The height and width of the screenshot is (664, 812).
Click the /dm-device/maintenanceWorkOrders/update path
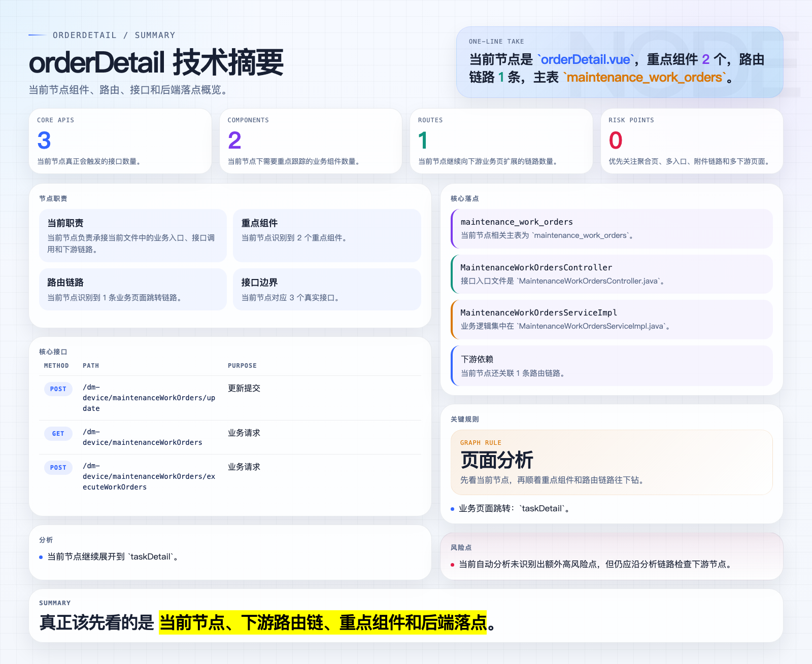tap(149, 398)
